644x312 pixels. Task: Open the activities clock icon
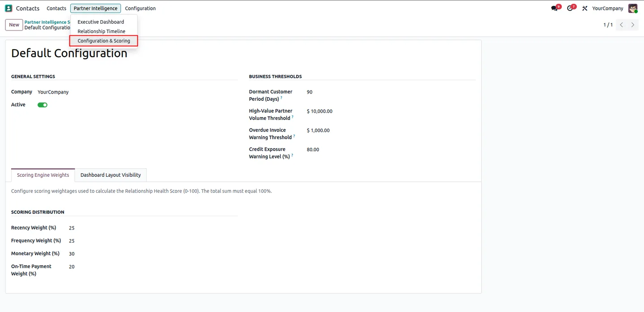pos(571,8)
